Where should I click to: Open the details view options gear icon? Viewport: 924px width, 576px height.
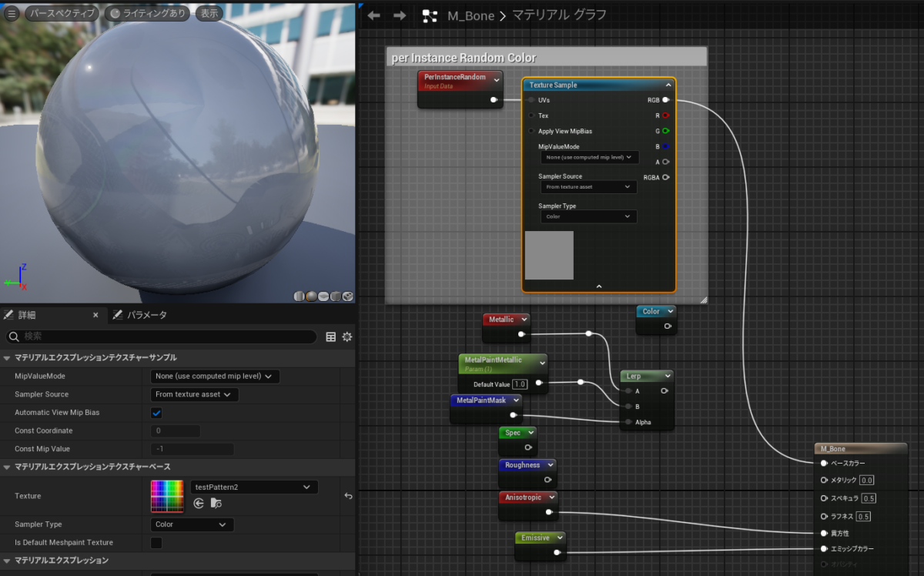pyautogui.click(x=346, y=337)
